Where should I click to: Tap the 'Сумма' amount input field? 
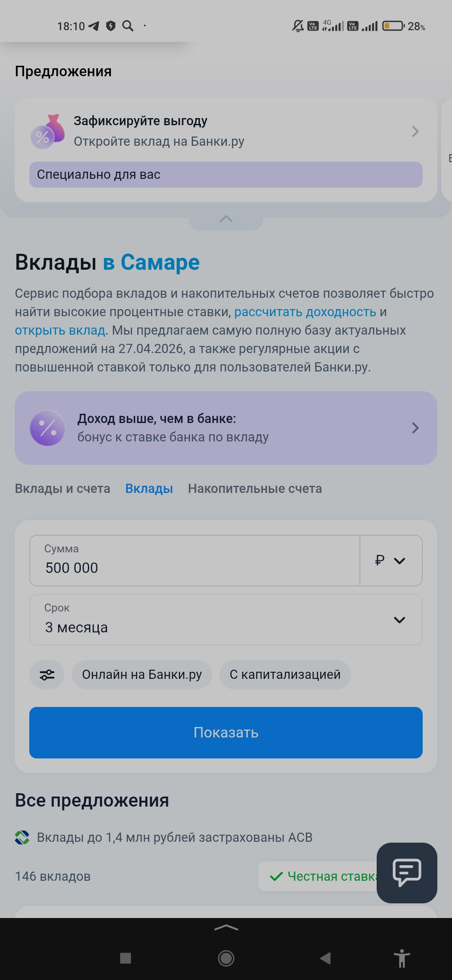pyautogui.click(x=195, y=560)
